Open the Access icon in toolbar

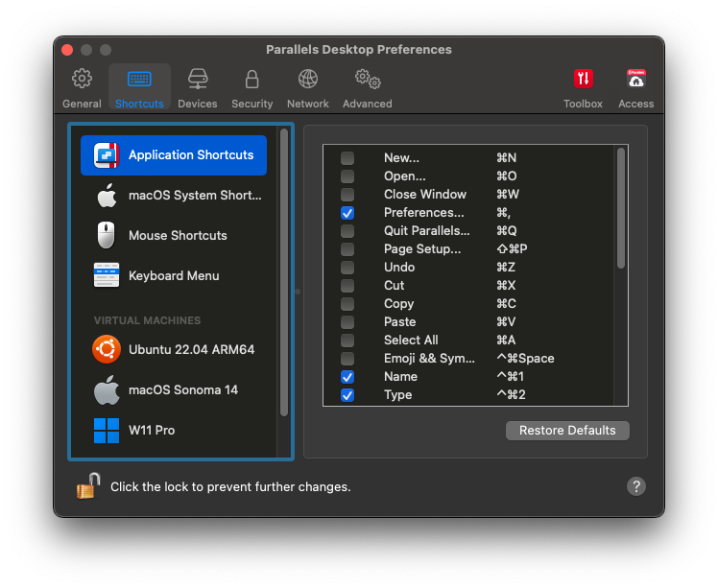(635, 86)
